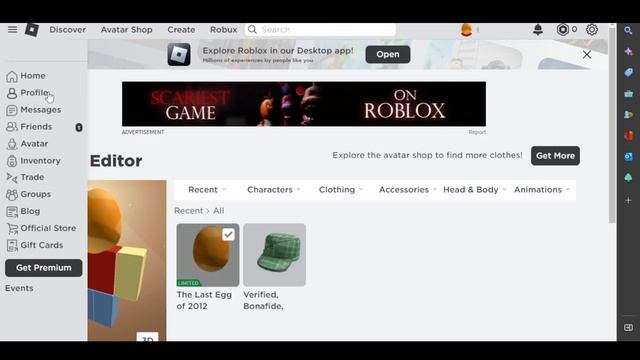
Task: Uncheck The Last Egg of 2012 checkmark
Action: tap(228, 235)
